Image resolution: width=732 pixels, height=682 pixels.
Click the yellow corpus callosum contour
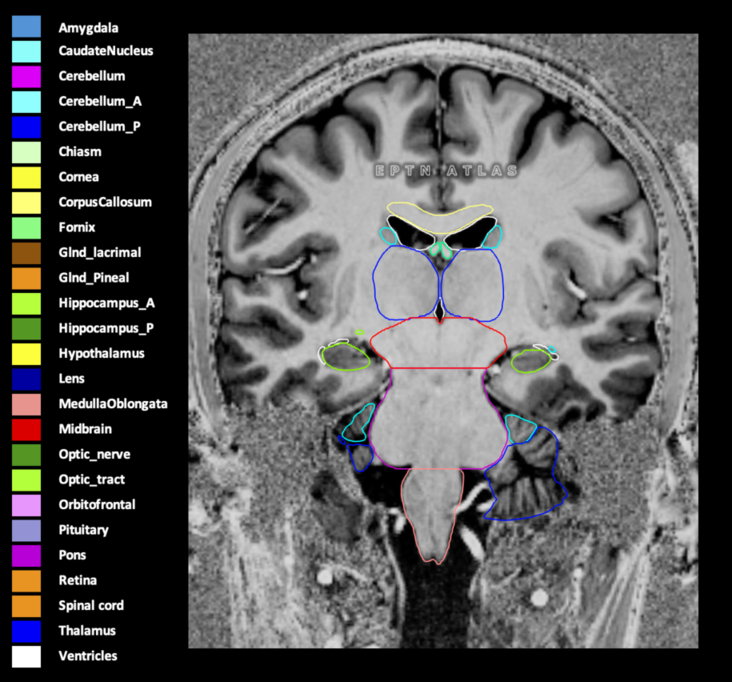[x=439, y=218]
